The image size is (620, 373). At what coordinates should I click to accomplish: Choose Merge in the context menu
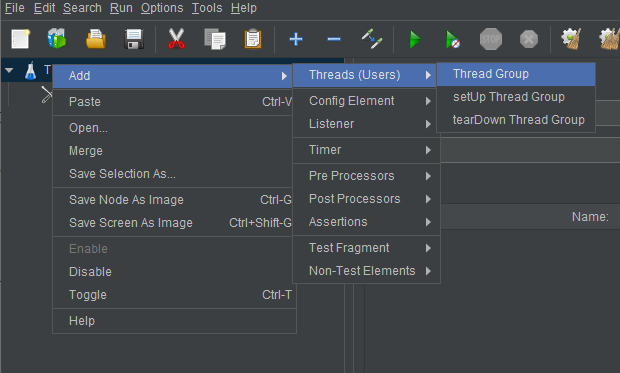tap(173, 151)
